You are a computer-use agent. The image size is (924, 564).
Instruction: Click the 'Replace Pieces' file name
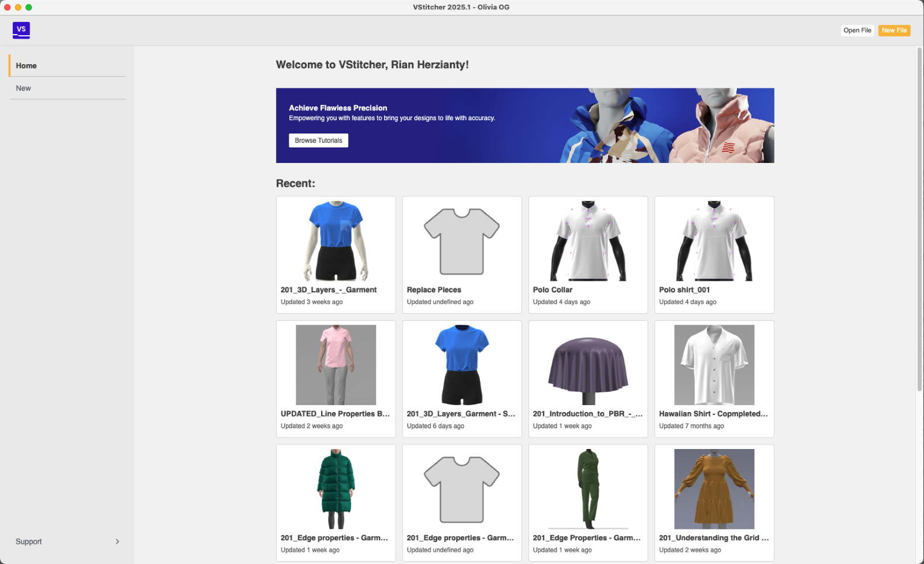(x=434, y=290)
